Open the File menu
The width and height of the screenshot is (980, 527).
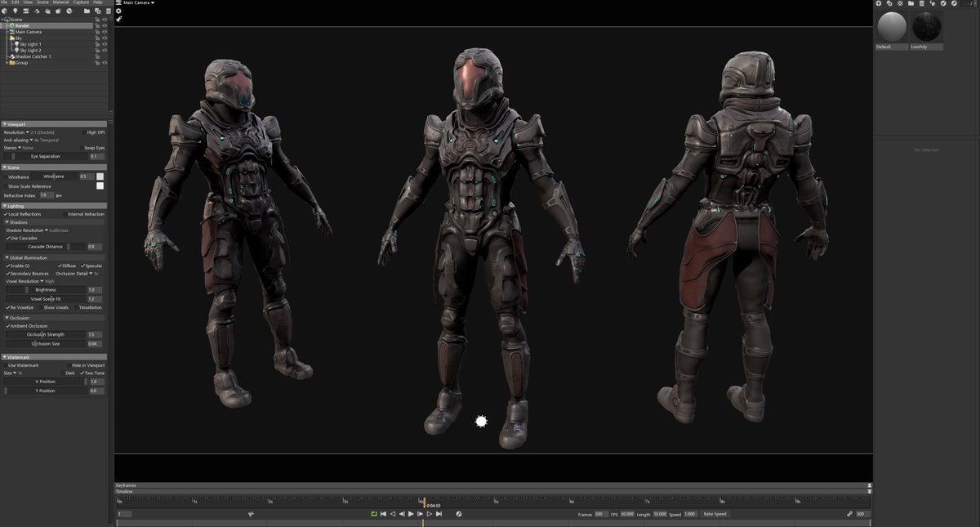pos(4,2)
